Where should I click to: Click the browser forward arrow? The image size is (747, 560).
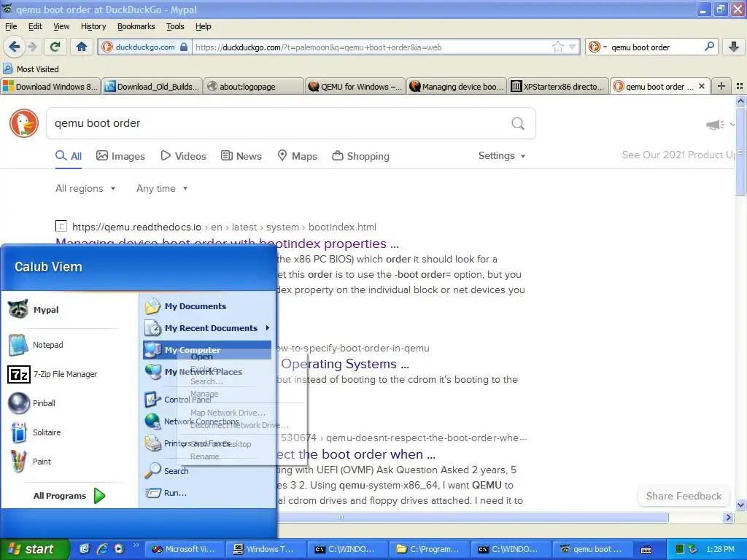(32, 47)
